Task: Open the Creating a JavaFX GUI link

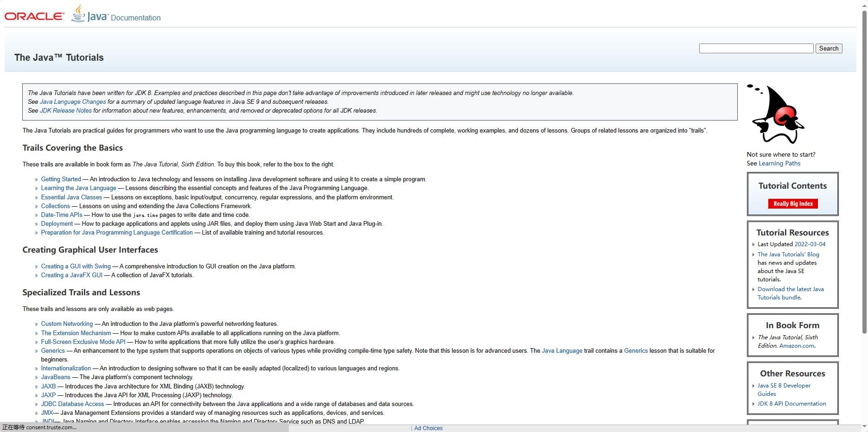Action: click(x=71, y=275)
